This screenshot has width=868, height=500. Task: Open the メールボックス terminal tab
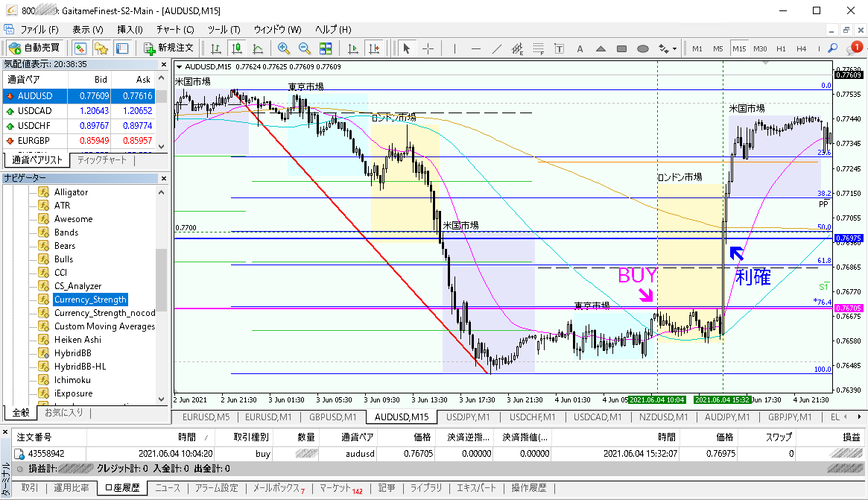[x=279, y=488]
